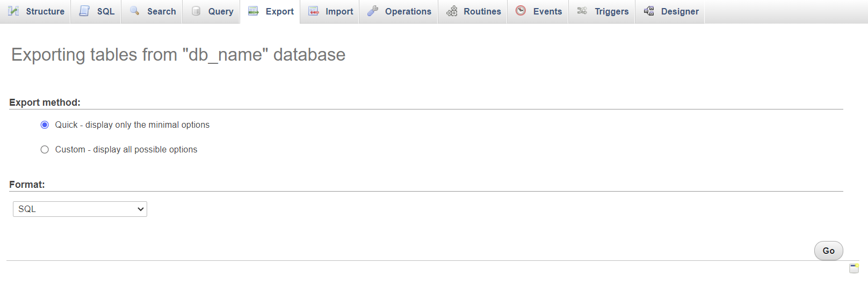Select the Custom export method radio button
The width and height of the screenshot is (868, 285).
[x=45, y=150]
